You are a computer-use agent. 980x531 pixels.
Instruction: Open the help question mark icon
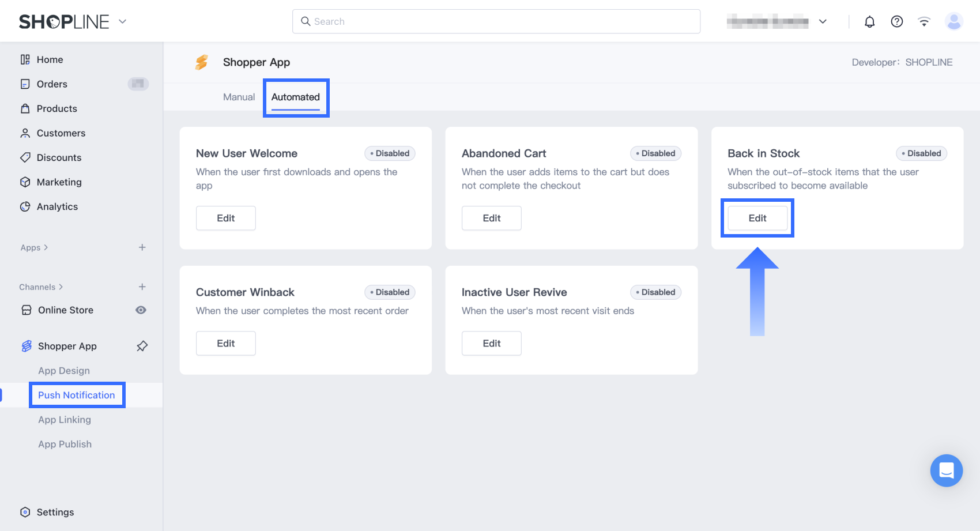(x=897, y=21)
